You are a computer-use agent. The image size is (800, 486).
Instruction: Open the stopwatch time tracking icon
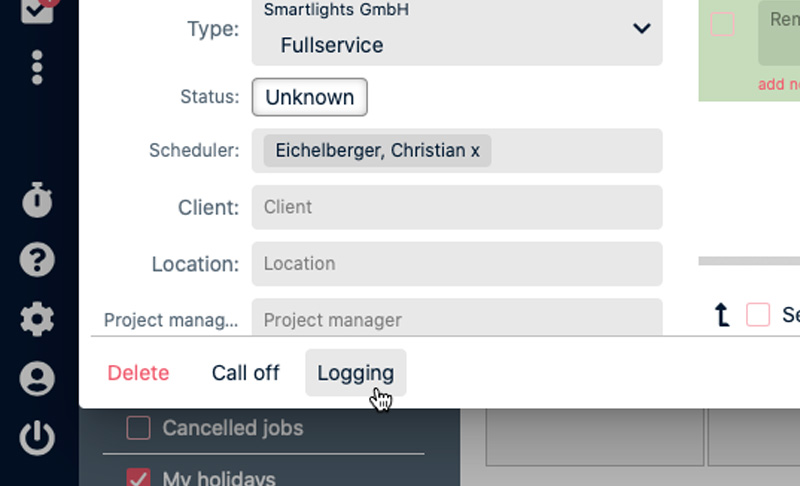[37, 201]
